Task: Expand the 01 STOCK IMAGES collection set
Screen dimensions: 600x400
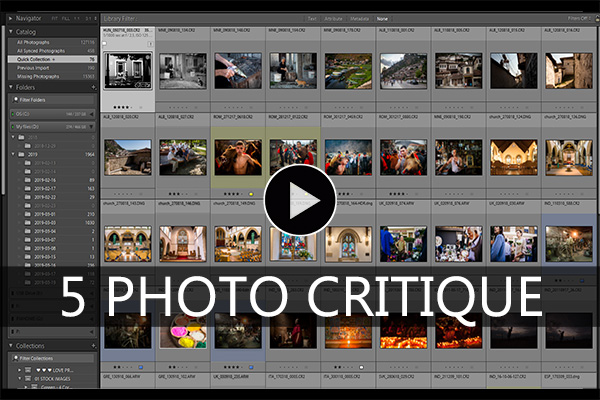Action: [x=22, y=381]
